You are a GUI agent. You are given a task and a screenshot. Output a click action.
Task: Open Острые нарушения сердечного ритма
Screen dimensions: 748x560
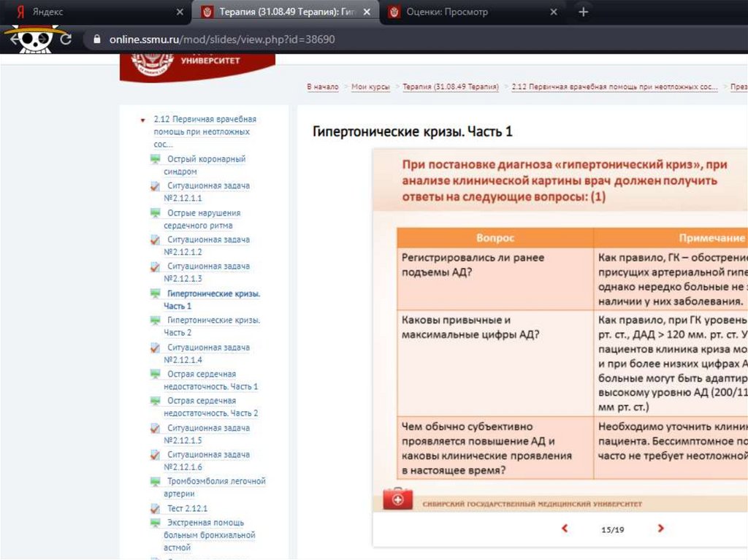pyautogui.click(x=202, y=219)
